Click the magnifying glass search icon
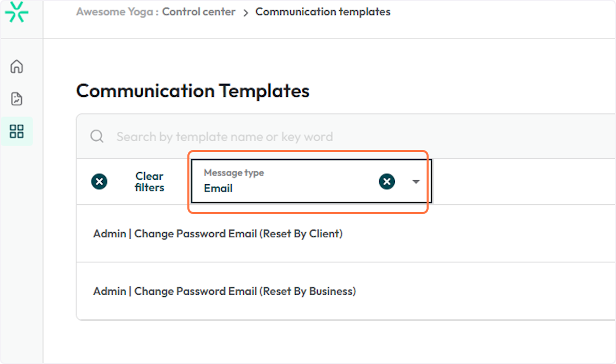Image resolution: width=616 pixels, height=364 pixels. [x=97, y=137]
